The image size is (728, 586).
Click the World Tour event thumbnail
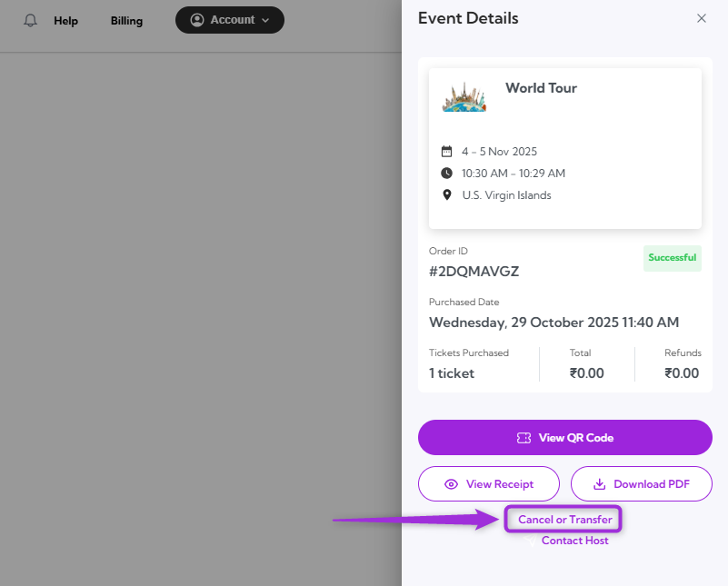464,96
